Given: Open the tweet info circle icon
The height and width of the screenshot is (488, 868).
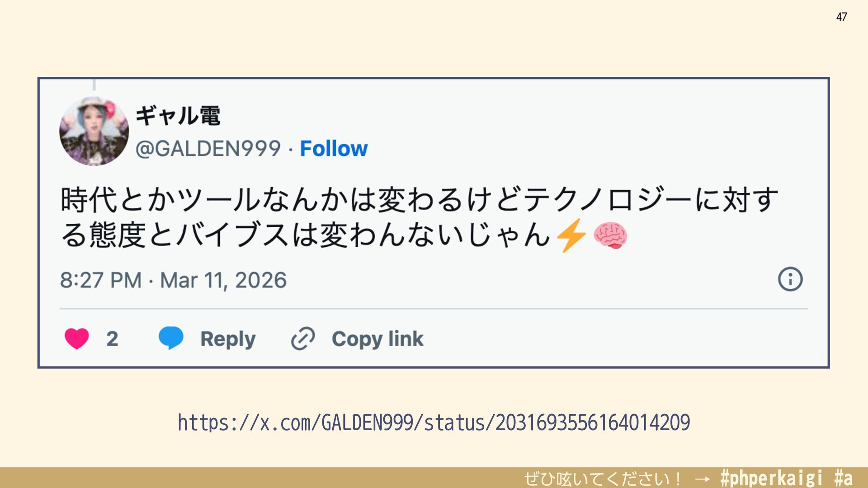Looking at the screenshot, I should tap(790, 279).
